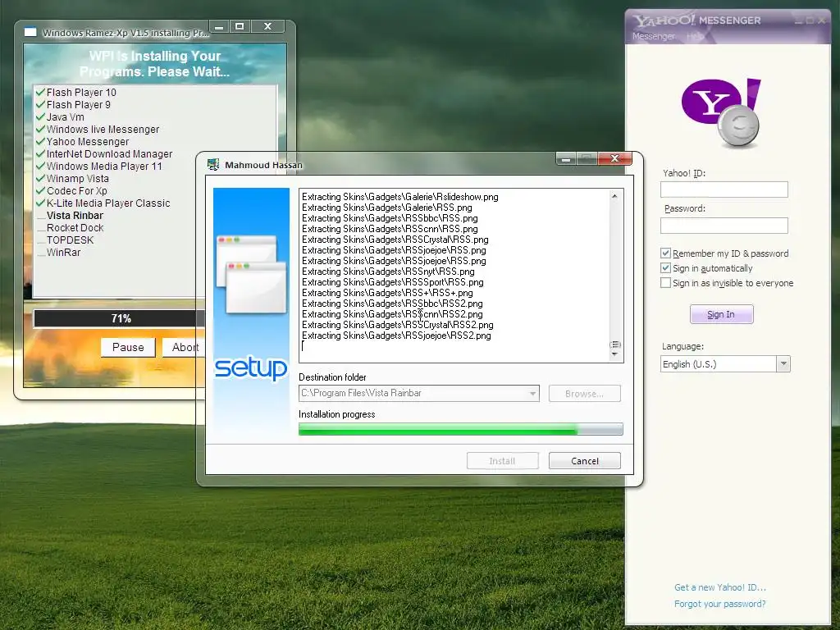Select Vista Rinbar in the install list
The height and width of the screenshot is (630, 840).
[75, 216]
